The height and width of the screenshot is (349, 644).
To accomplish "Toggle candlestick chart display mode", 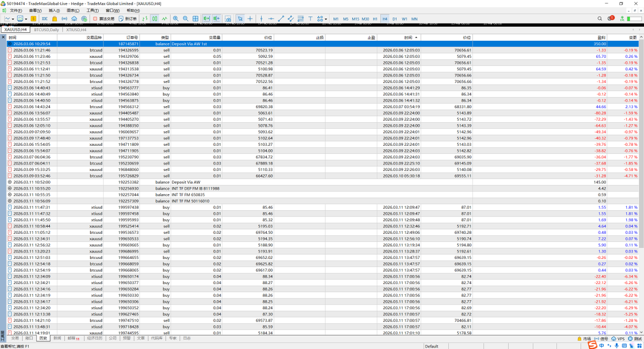I will pyautogui.click(x=155, y=19).
